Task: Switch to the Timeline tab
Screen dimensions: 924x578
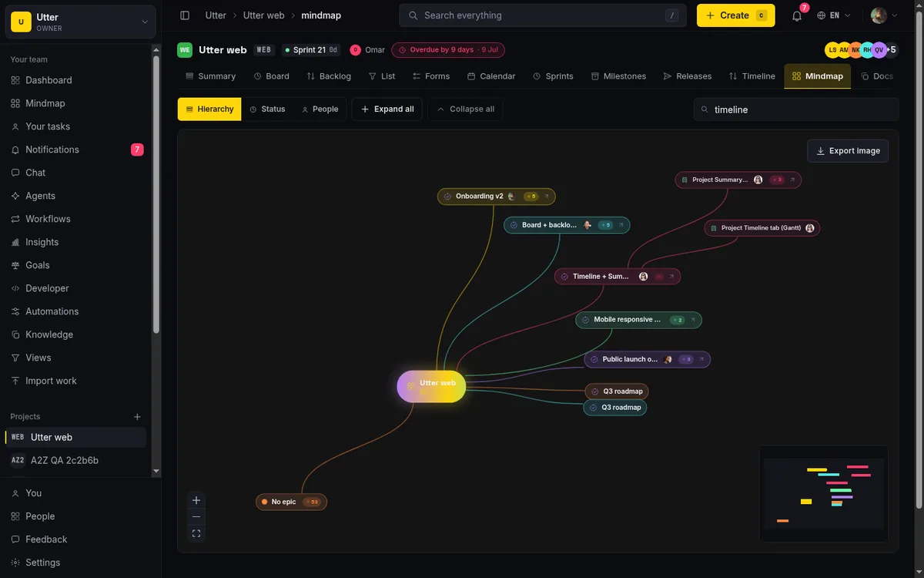Action: pos(752,76)
